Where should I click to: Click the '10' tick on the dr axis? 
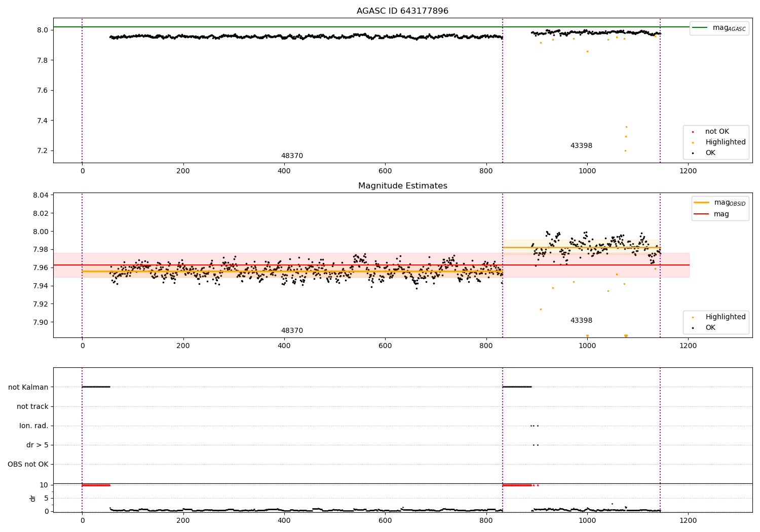(x=44, y=485)
